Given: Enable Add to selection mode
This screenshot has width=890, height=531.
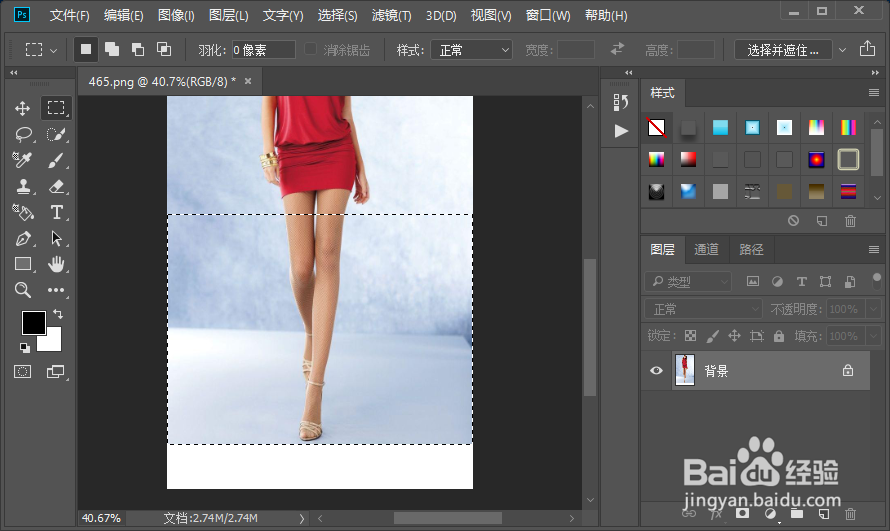Looking at the screenshot, I should click(x=112, y=49).
